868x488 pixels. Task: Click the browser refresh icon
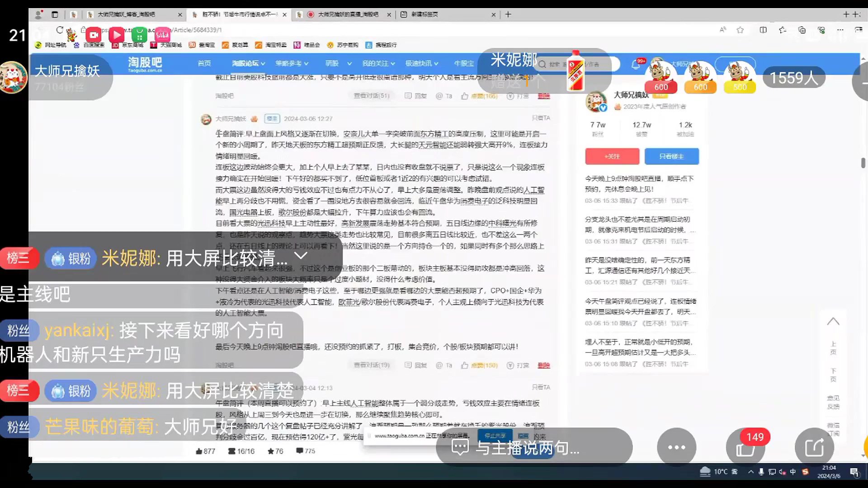[60, 30]
